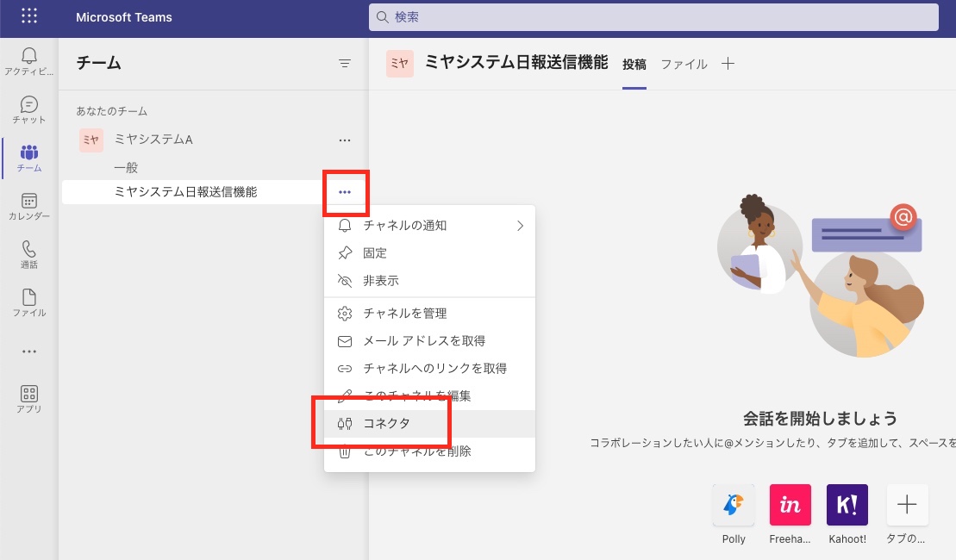Image resolution: width=956 pixels, height=560 pixels.
Task: Expand チャネルの通知 submenu arrow
Action: click(x=520, y=226)
